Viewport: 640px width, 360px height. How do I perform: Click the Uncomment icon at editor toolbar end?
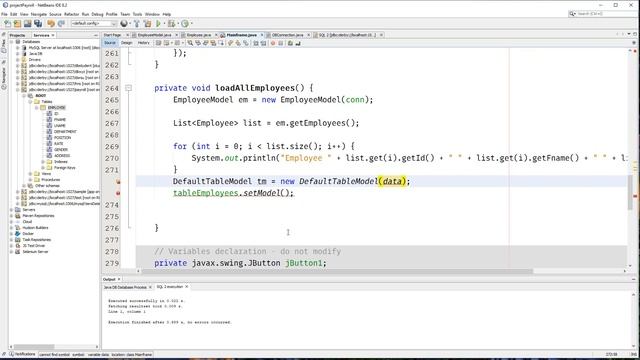(x=298, y=43)
